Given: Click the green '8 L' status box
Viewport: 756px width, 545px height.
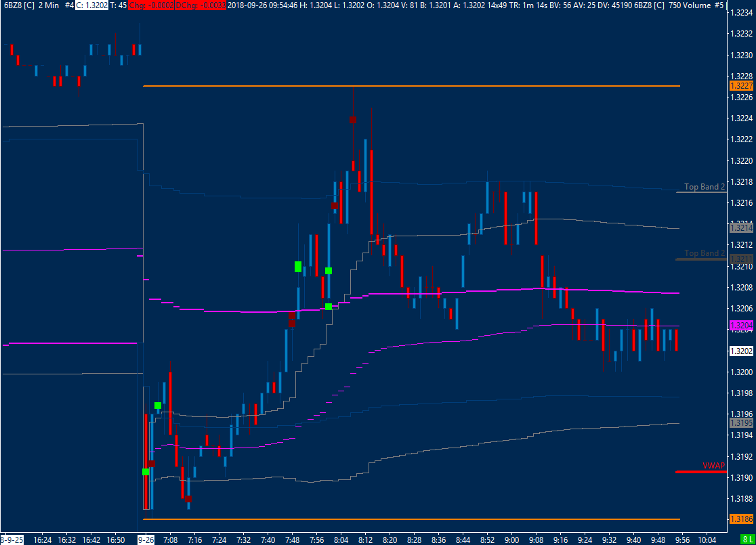Looking at the screenshot, I should 748,540.
